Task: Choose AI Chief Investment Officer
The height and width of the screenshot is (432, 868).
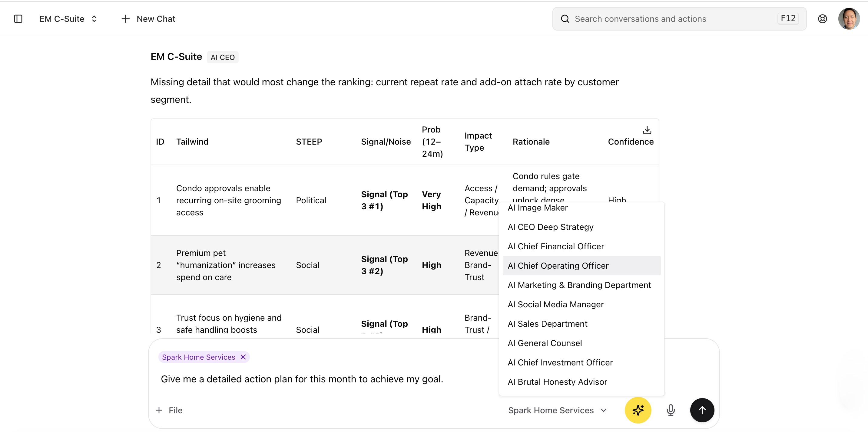Action: 581,362
